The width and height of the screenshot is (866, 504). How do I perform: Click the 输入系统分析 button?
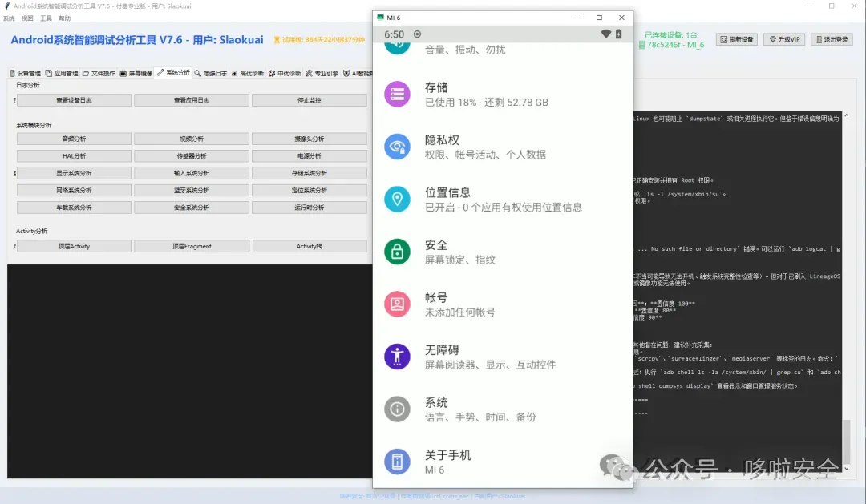coord(192,173)
